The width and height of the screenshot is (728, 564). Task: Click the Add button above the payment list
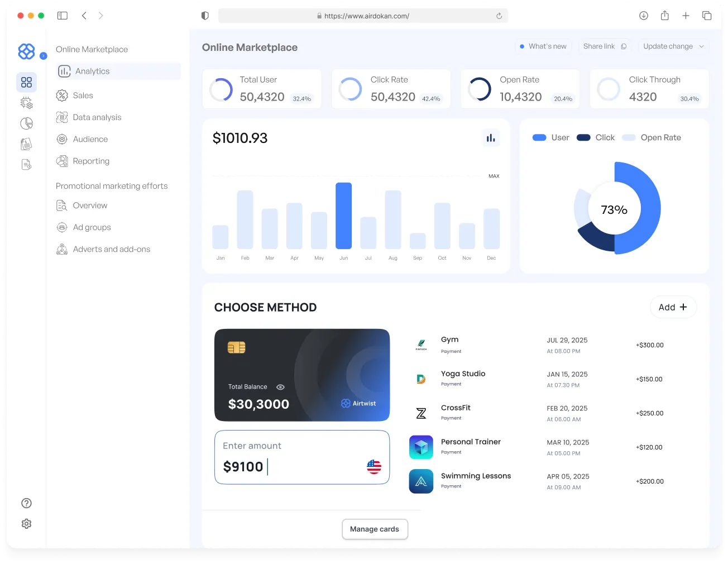coord(673,307)
